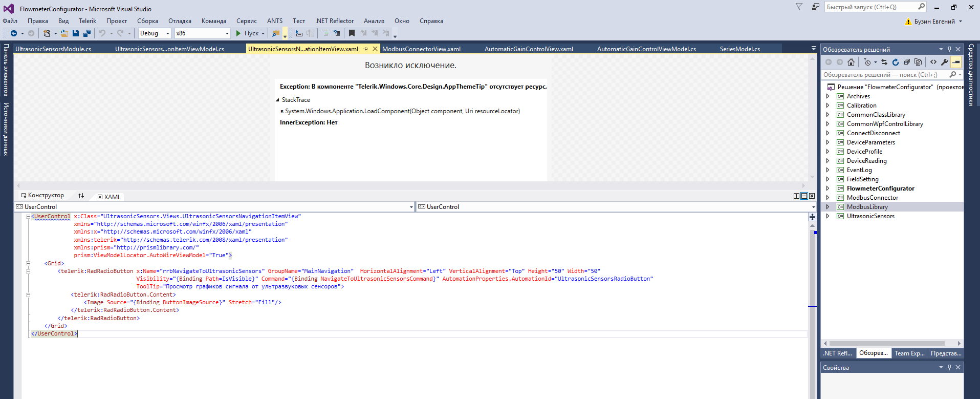The height and width of the screenshot is (399, 980).
Task: Click the search magnifier in Solution Explorer
Action: click(952, 75)
